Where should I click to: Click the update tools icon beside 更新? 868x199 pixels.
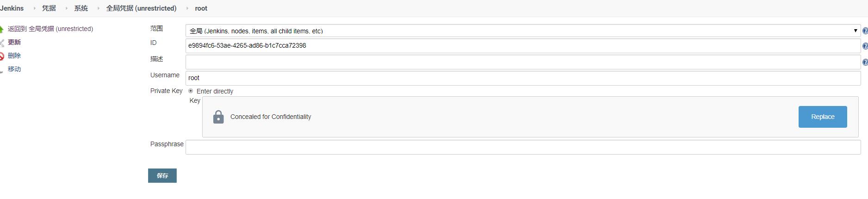[x=2, y=43]
